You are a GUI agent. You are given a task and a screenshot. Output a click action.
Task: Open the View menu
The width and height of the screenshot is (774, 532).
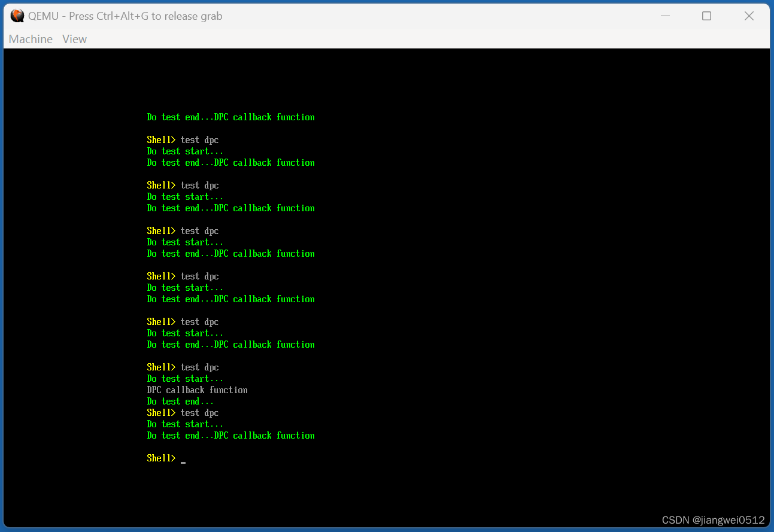74,39
